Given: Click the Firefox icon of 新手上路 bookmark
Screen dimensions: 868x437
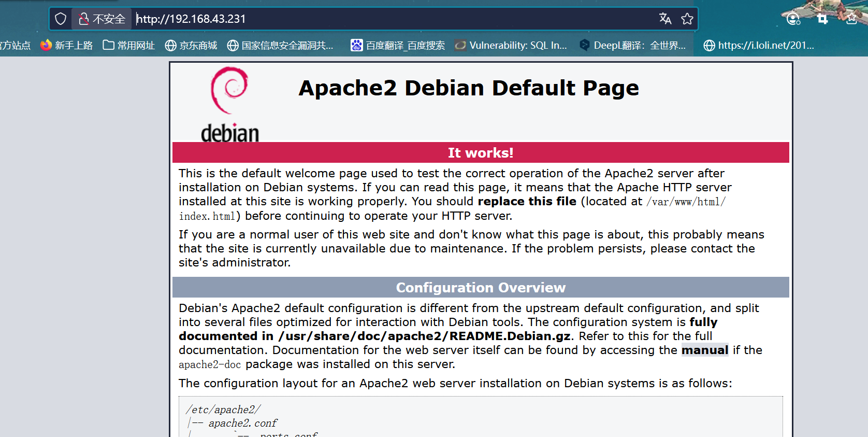Looking at the screenshot, I should 46,45.
